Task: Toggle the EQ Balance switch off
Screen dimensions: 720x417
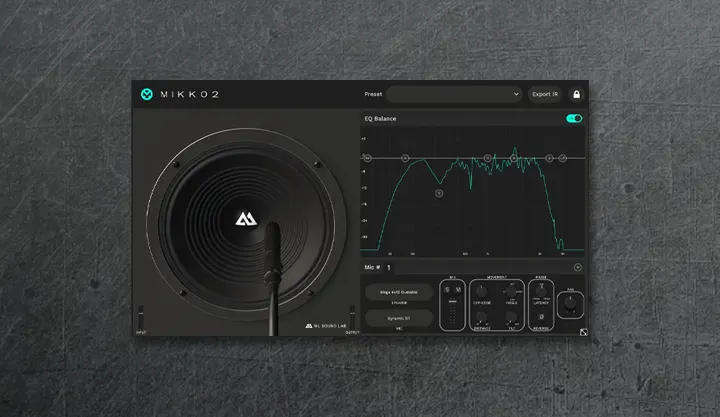Action: 574,118
